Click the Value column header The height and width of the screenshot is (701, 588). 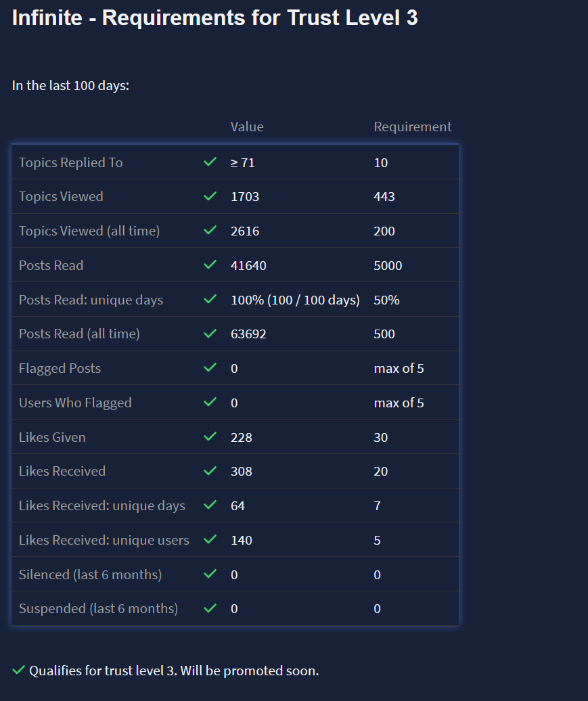click(247, 127)
